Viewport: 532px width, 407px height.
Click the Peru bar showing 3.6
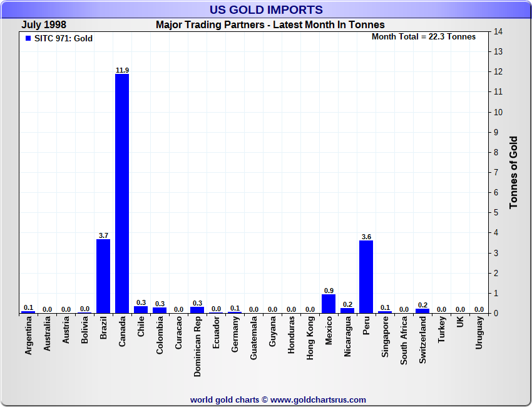tap(366, 276)
